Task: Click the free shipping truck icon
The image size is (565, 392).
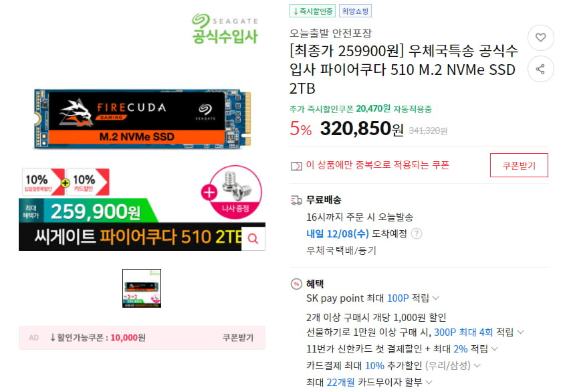Action: coord(296,200)
